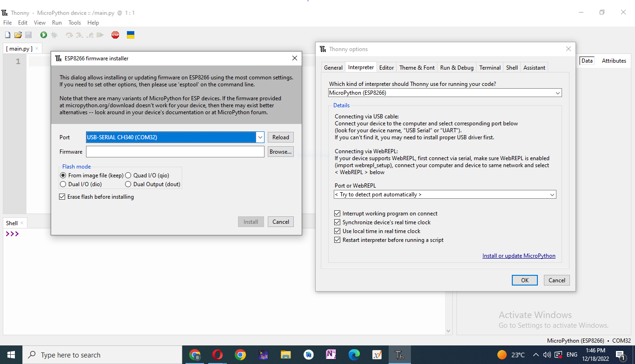Click the Step out icon

click(90, 35)
